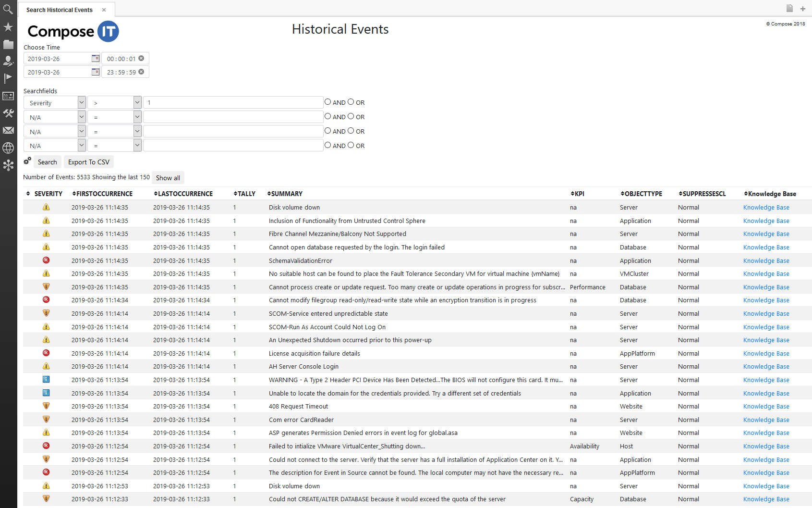Expand the second row N/A field dropdown

click(82, 117)
